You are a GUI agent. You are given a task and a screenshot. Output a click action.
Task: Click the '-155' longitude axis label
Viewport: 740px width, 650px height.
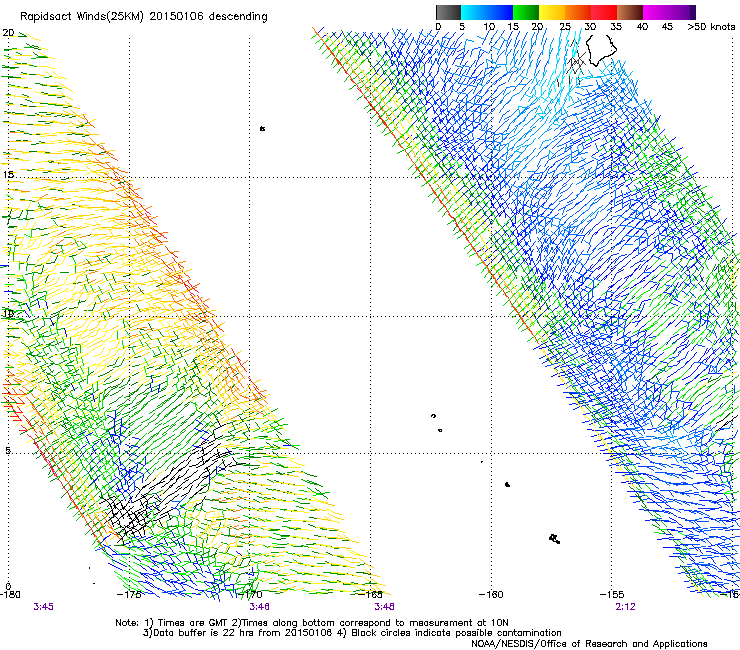click(x=612, y=594)
